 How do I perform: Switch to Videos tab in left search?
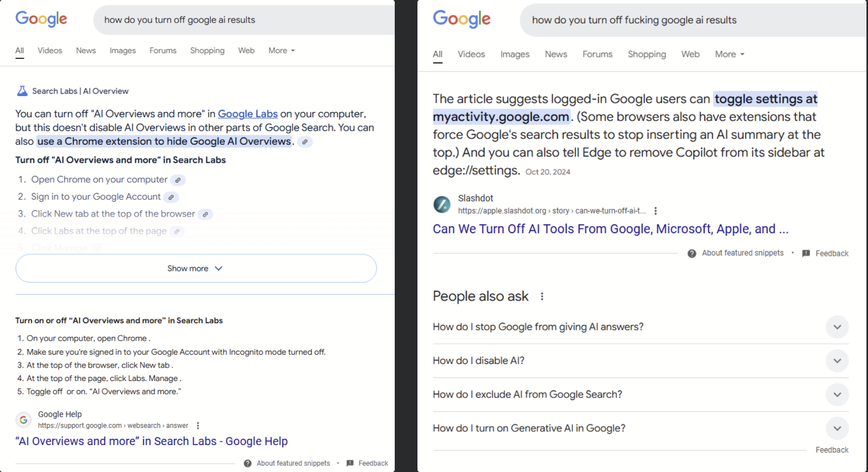(50, 51)
